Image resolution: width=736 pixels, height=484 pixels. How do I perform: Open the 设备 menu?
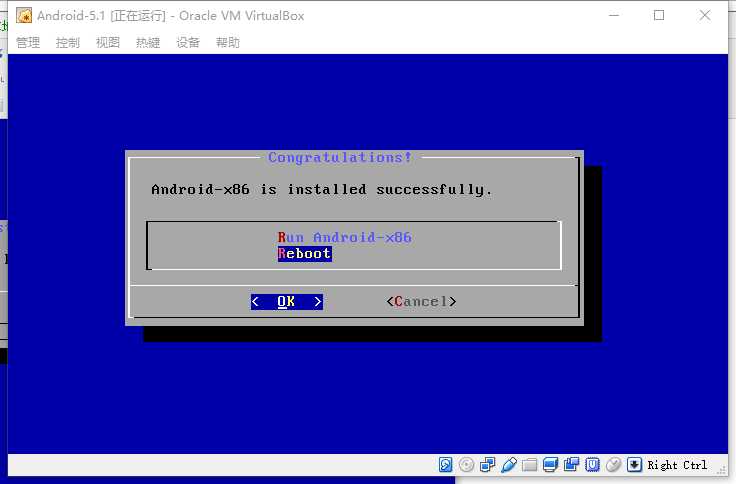pos(188,43)
